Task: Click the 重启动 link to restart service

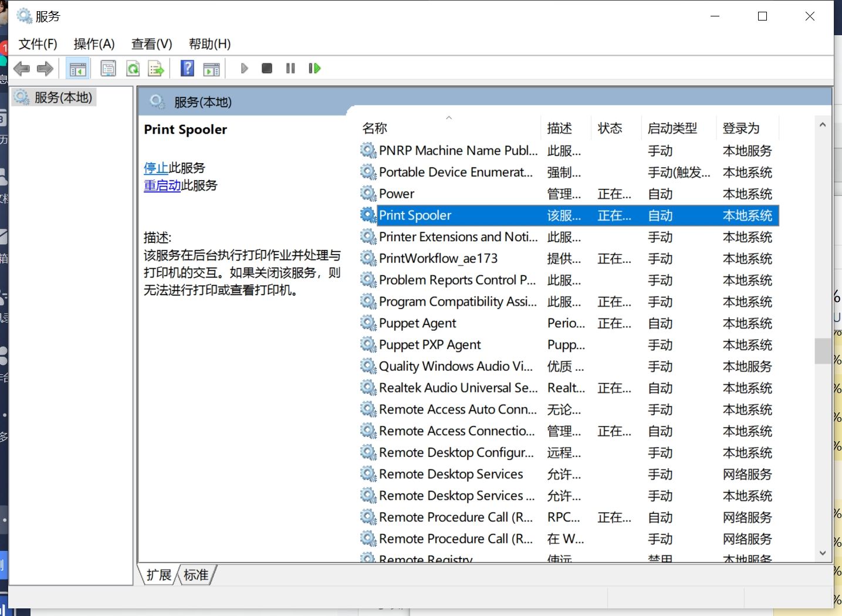Action: [x=163, y=185]
